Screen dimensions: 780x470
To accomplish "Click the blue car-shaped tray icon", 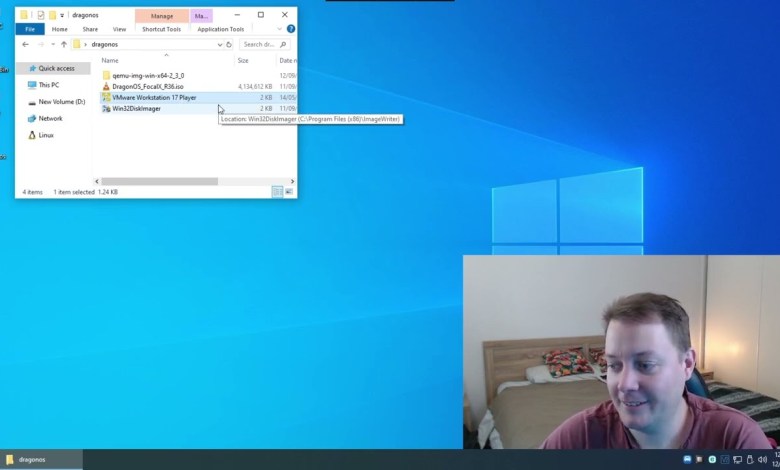I will tap(687, 460).
